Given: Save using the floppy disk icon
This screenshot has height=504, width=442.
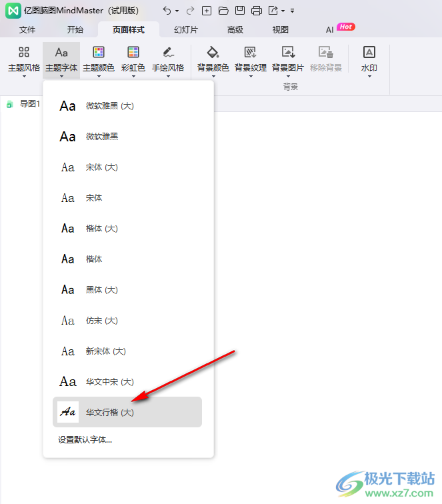Looking at the screenshot, I should coord(240,11).
